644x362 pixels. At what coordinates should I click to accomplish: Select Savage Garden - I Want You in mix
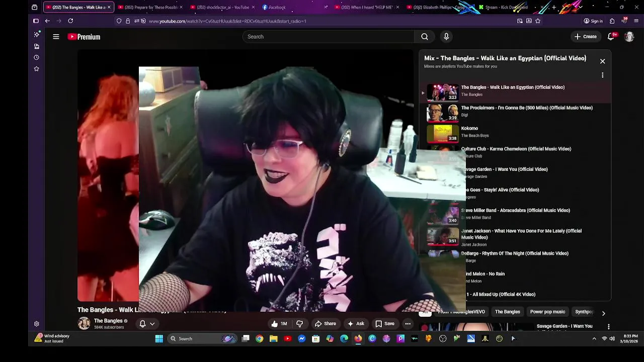(x=515, y=174)
